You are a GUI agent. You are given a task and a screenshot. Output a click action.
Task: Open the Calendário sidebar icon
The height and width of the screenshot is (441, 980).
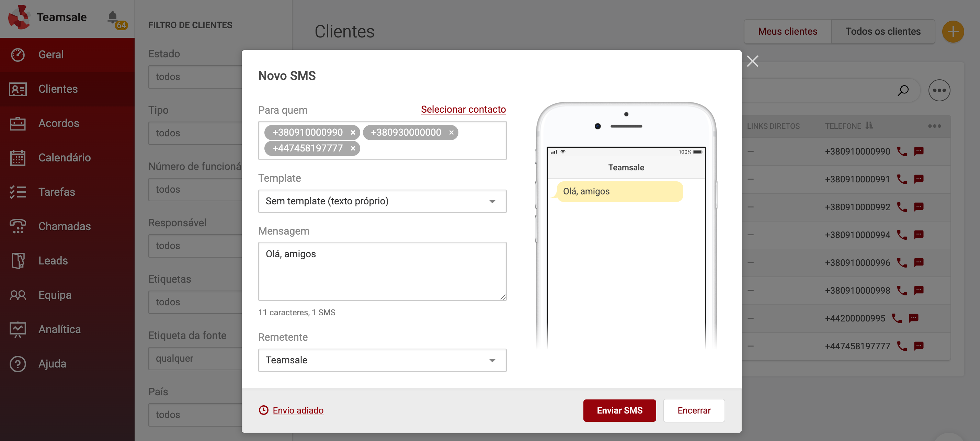(x=18, y=158)
